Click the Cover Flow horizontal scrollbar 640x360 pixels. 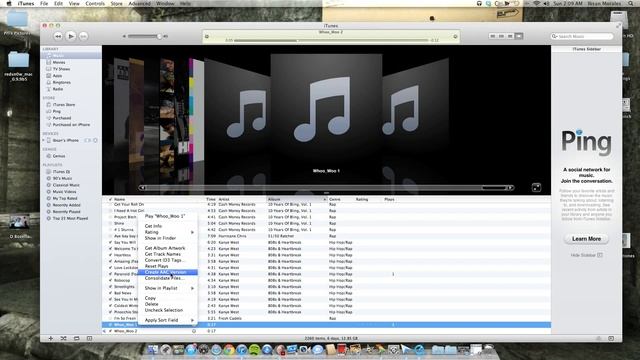click(x=326, y=188)
